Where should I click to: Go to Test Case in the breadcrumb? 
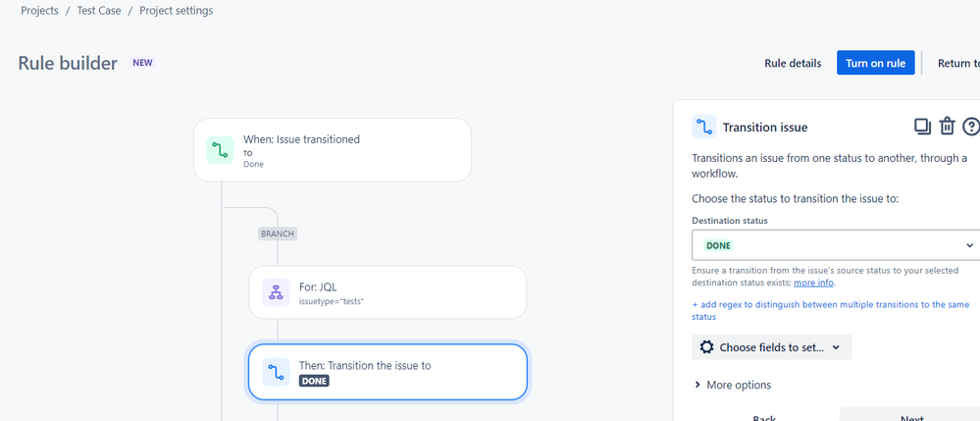click(99, 11)
